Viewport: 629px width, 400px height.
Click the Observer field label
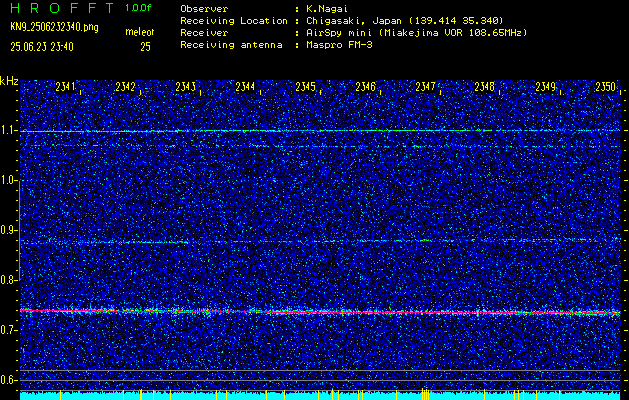coord(204,9)
